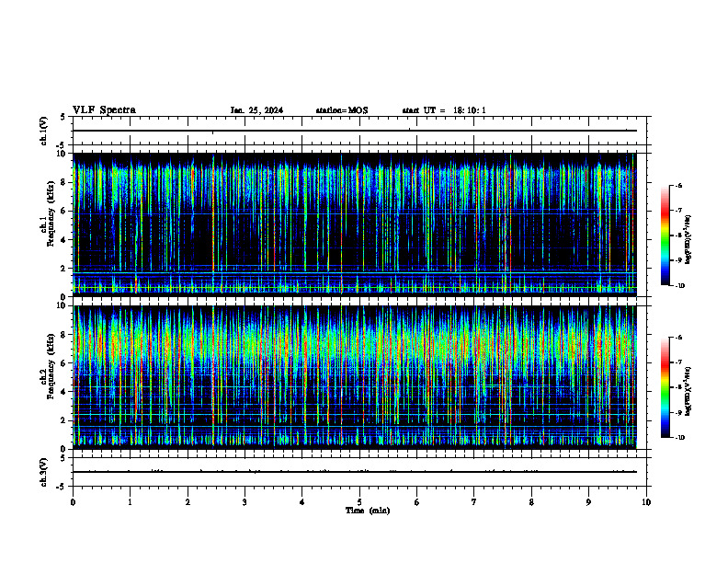Click the ch.1 "Frequency (kHz)" axis label

point(51,213)
